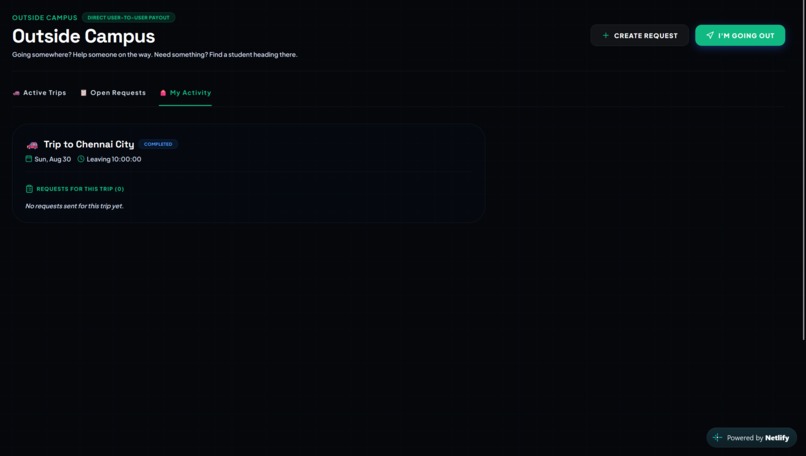
Task: Open the Open Requests tab
Action: point(113,93)
